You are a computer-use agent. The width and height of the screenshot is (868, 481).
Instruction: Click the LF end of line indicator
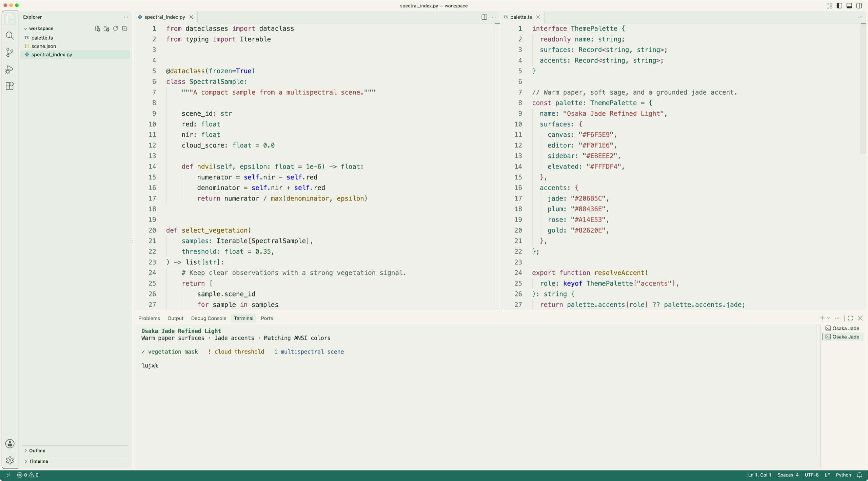coord(827,475)
